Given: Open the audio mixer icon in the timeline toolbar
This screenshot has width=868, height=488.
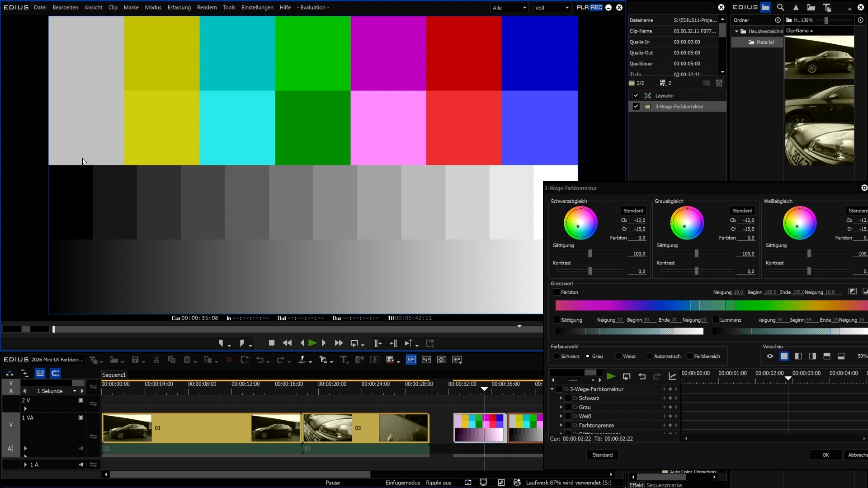Looking at the screenshot, I should click(426, 360).
